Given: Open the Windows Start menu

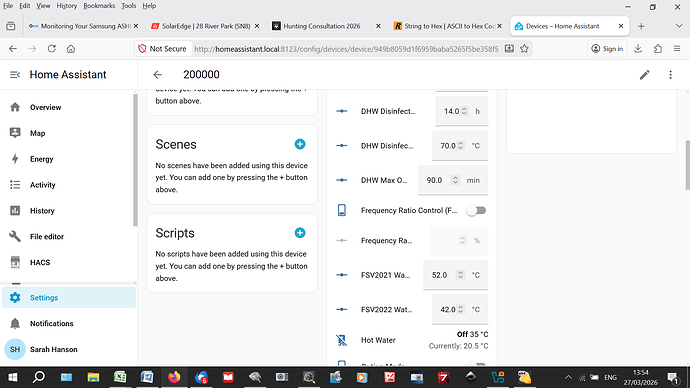Looking at the screenshot, I should click(12, 377).
